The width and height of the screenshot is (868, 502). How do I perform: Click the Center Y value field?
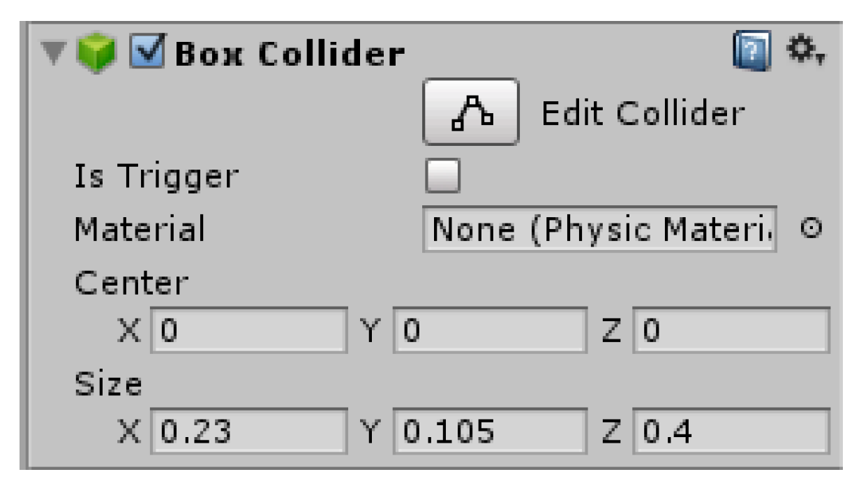490,331
